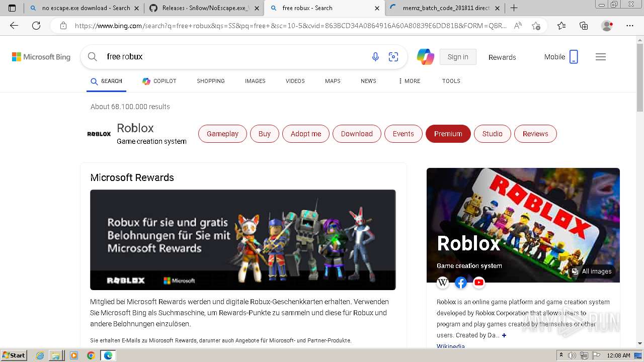Go back with the browser back arrow
Viewport: 644px width, 362px height.
click(x=14, y=26)
